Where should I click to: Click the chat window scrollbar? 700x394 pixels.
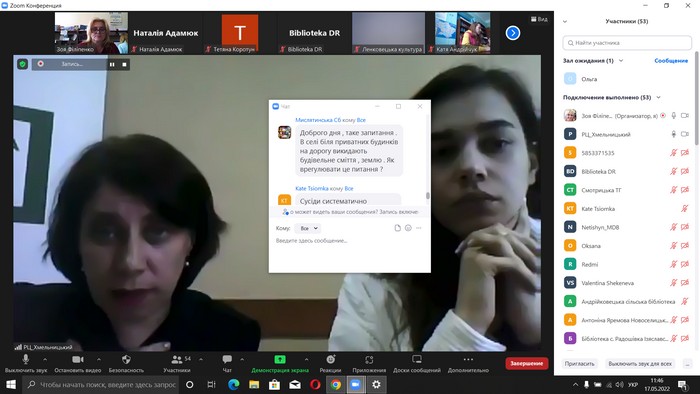pyautogui.click(x=428, y=195)
